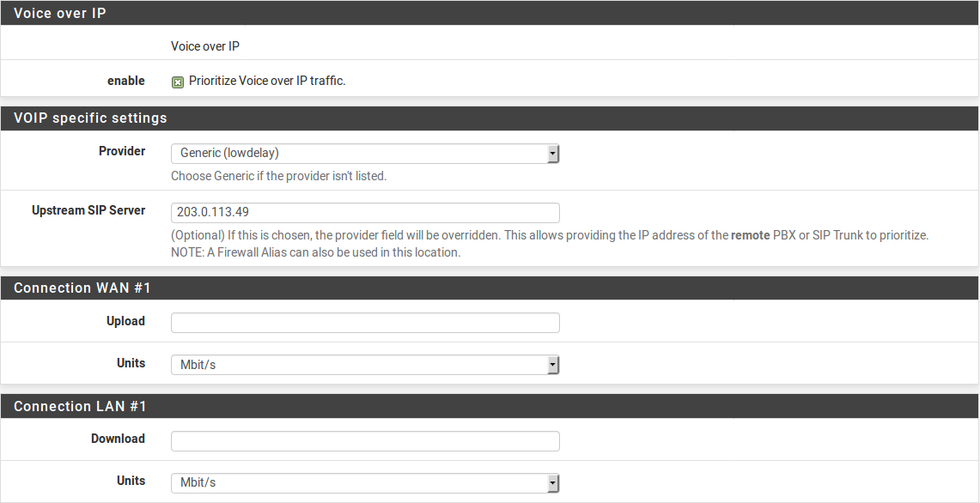Click the 'Connection LAN #1' section header
Viewport: 980px width, 503px height.
(x=79, y=407)
